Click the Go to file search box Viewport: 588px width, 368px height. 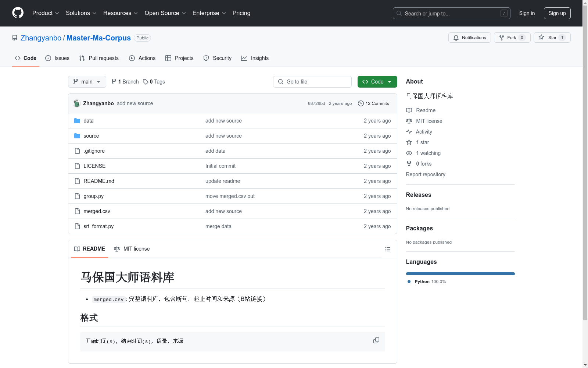click(312, 82)
